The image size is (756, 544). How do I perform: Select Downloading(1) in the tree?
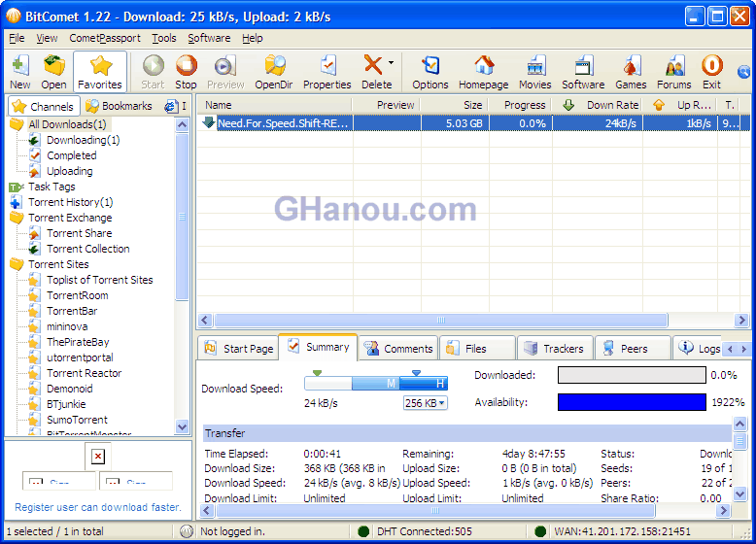click(83, 140)
